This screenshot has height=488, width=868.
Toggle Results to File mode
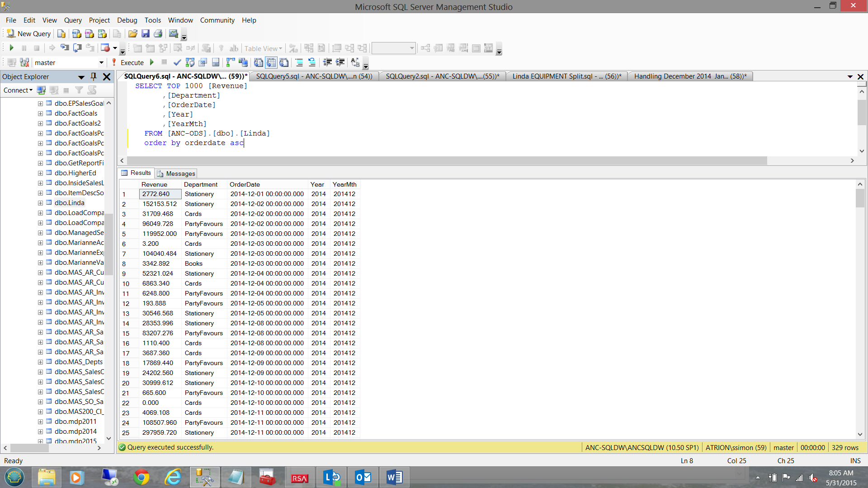tap(284, 62)
